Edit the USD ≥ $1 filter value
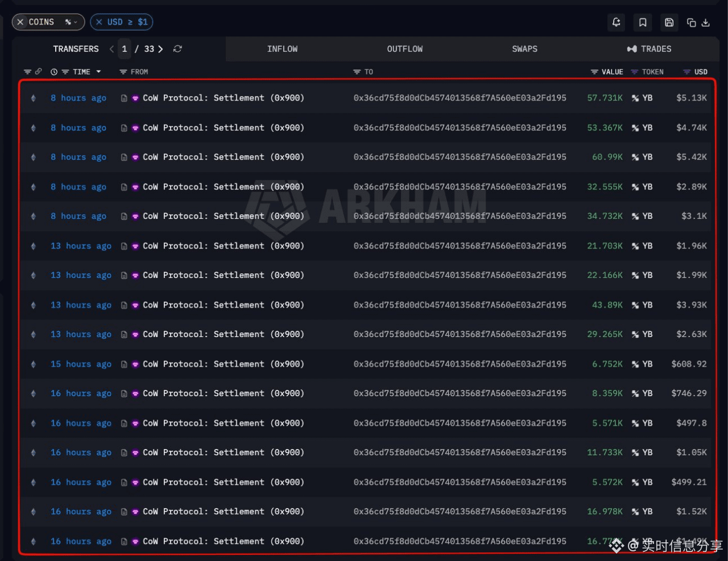This screenshot has width=728, height=561. 127,22
